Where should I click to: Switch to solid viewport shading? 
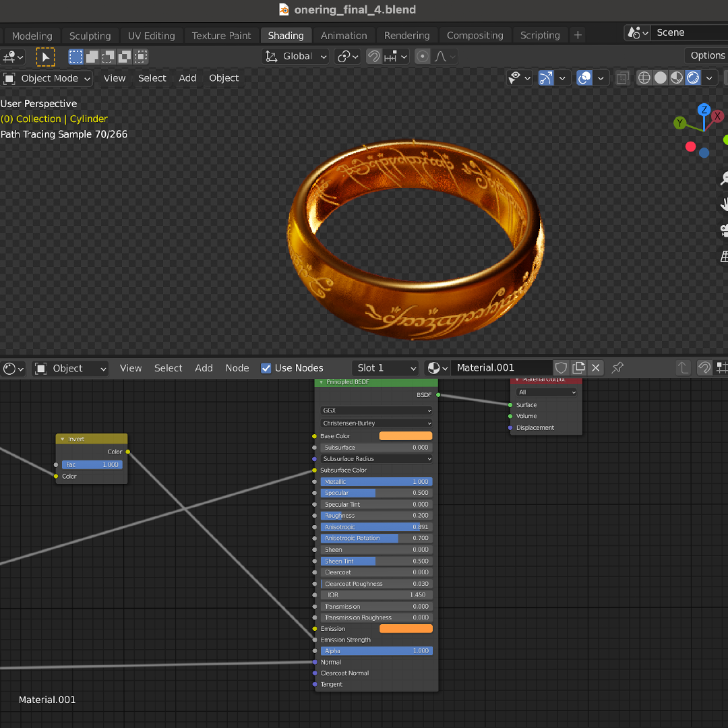(660, 78)
